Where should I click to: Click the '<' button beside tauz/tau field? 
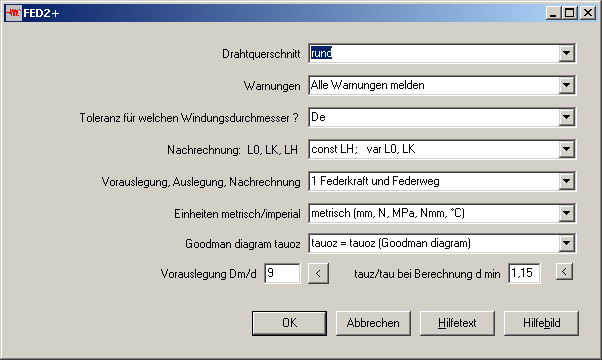564,272
